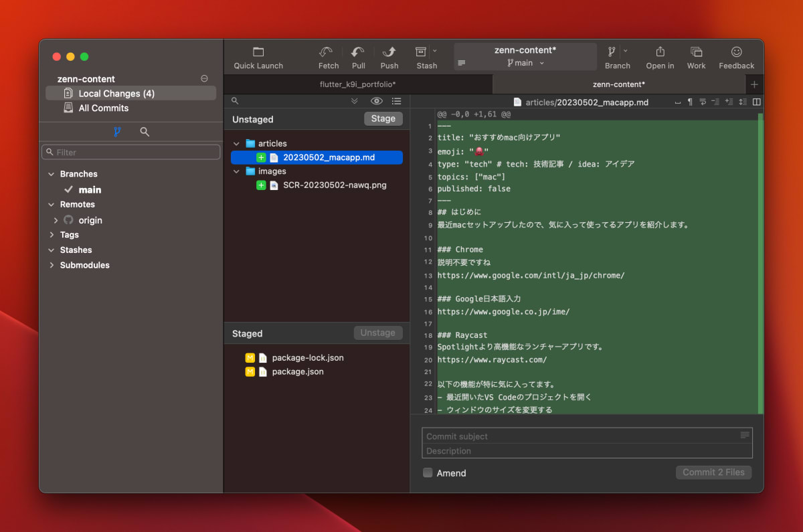This screenshot has height=532, width=803.
Task: Collapse the articles folder
Action: click(x=236, y=144)
